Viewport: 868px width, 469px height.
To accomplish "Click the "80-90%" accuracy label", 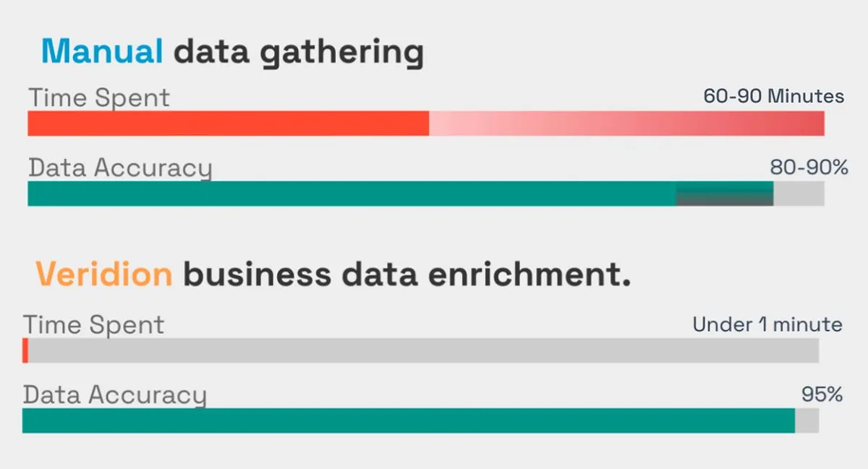I will coord(809,168).
